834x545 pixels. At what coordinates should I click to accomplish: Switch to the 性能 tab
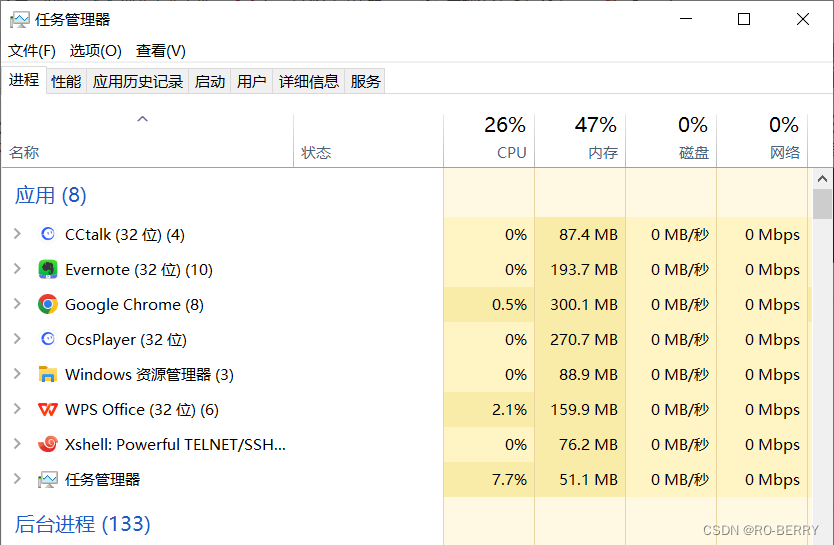pos(66,82)
